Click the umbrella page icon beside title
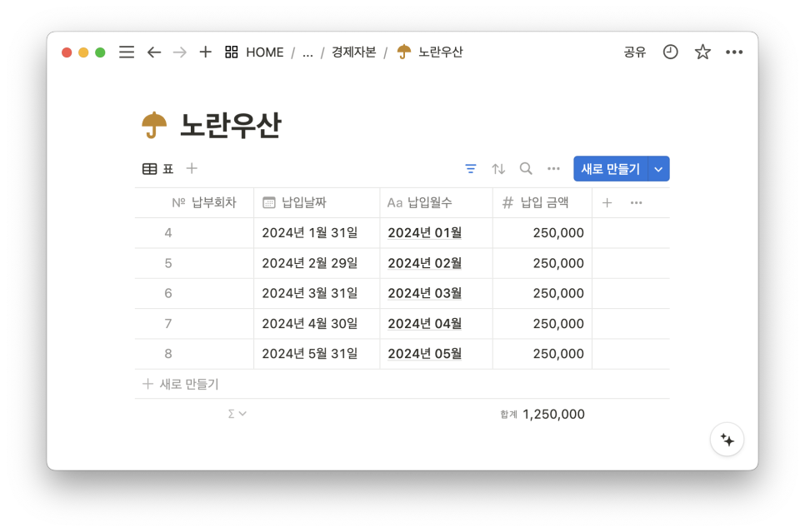The image size is (805, 532). 154,125
